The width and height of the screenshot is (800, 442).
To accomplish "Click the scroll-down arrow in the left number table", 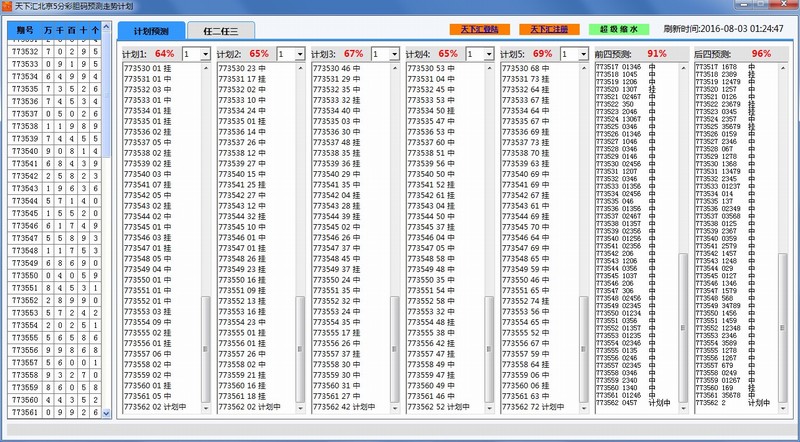I will 106,412.
